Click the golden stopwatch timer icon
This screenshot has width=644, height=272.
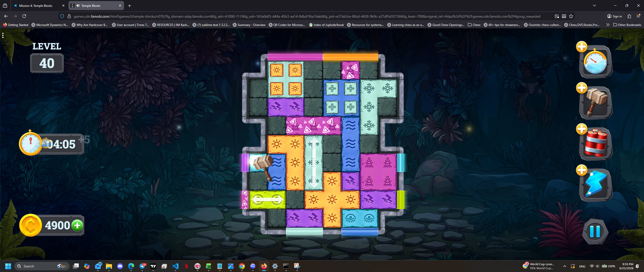pyautogui.click(x=30, y=143)
